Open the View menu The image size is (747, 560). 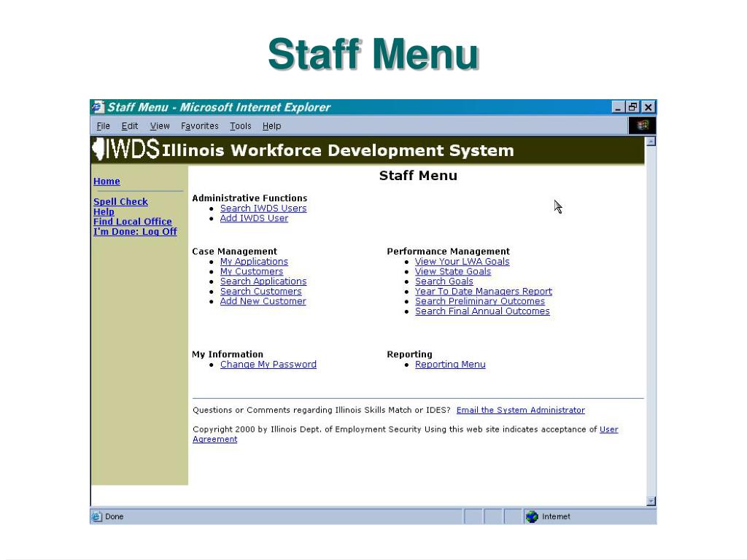point(160,126)
